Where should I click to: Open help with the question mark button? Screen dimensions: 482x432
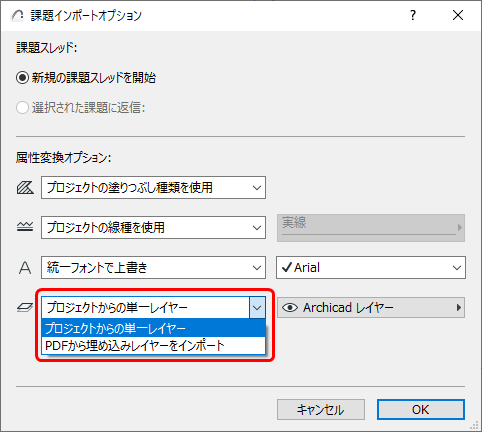(413, 15)
